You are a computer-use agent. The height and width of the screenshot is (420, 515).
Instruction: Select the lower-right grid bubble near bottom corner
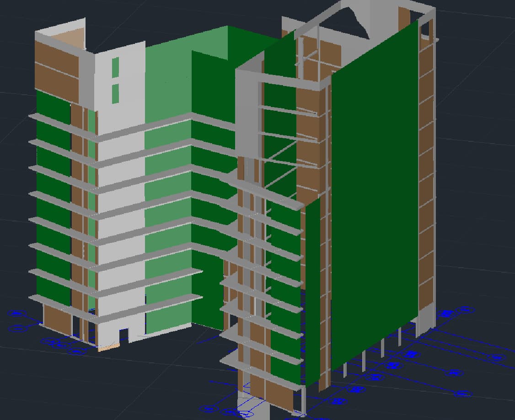pos(463,393)
